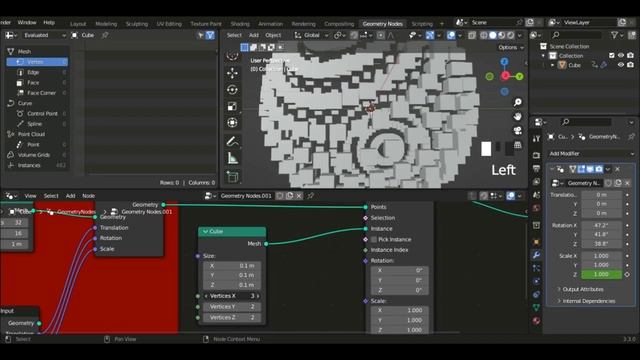Toggle Pick Instance checkbox on instance node
Image resolution: width=640 pixels, height=360 pixels.
[374, 240]
